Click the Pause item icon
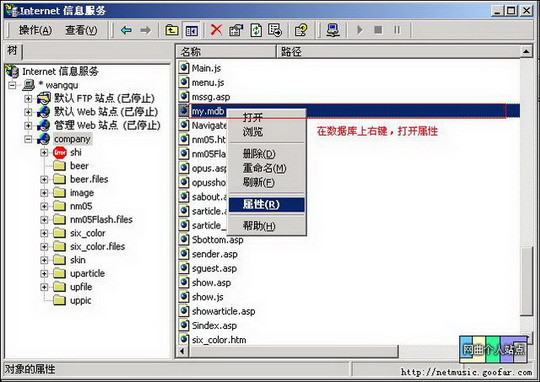The height and width of the screenshot is (382, 540). click(397, 30)
